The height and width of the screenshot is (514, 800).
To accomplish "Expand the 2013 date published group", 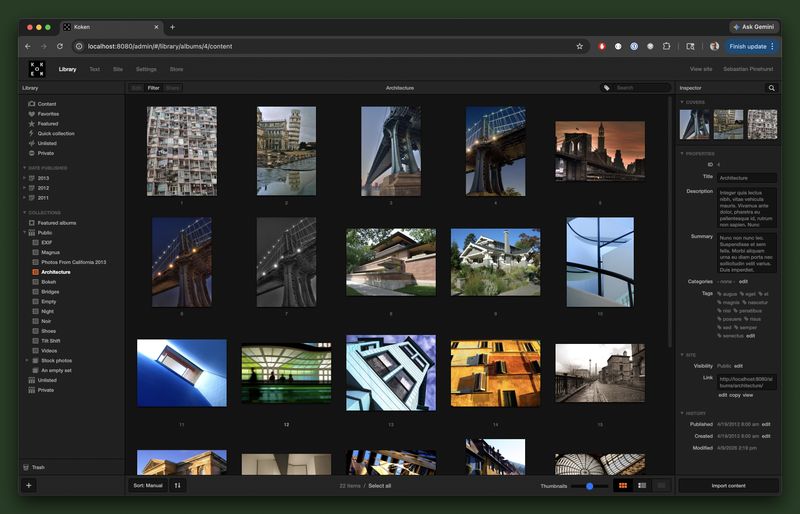I will [24, 178].
